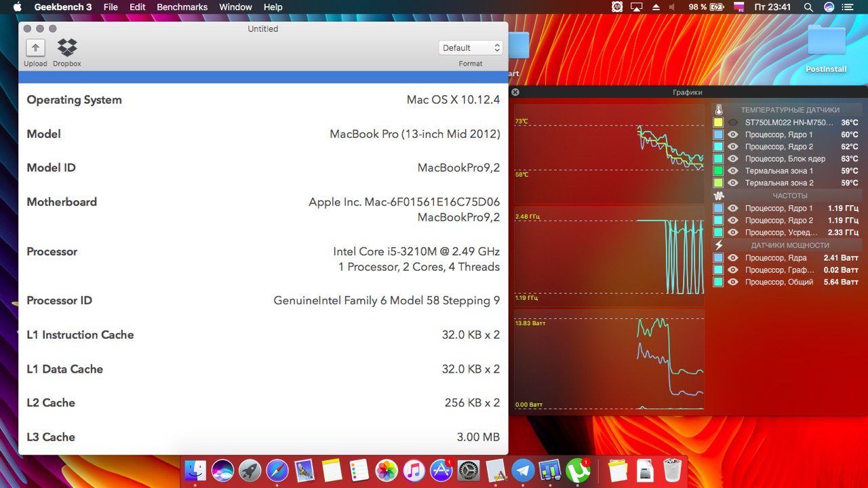Launch Siri from the dock

click(222, 470)
